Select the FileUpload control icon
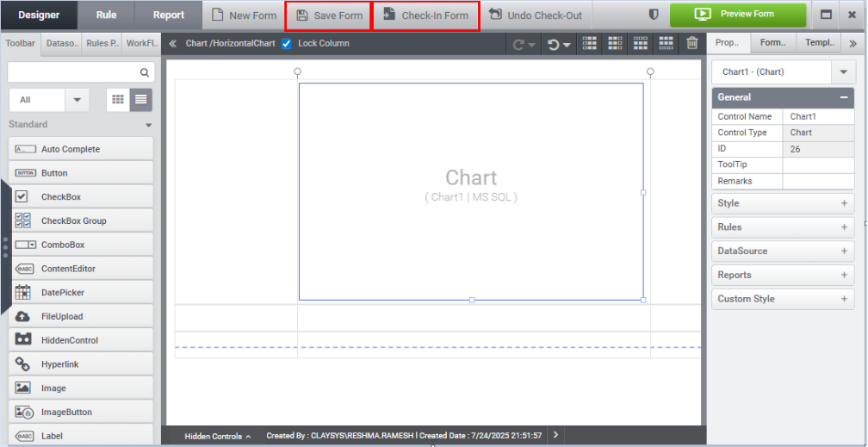The height and width of the screenshot is (447, 868). coord(23,317)
